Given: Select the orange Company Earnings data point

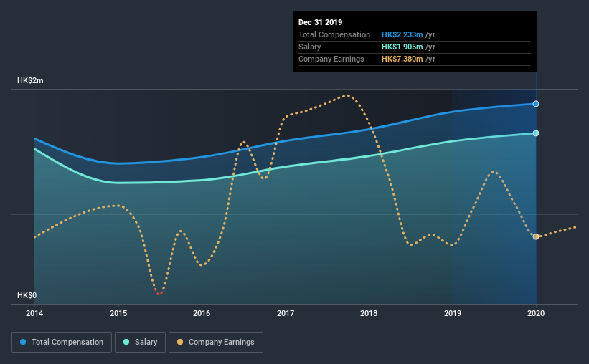Looking at the screenshot, I should [536, 236].
